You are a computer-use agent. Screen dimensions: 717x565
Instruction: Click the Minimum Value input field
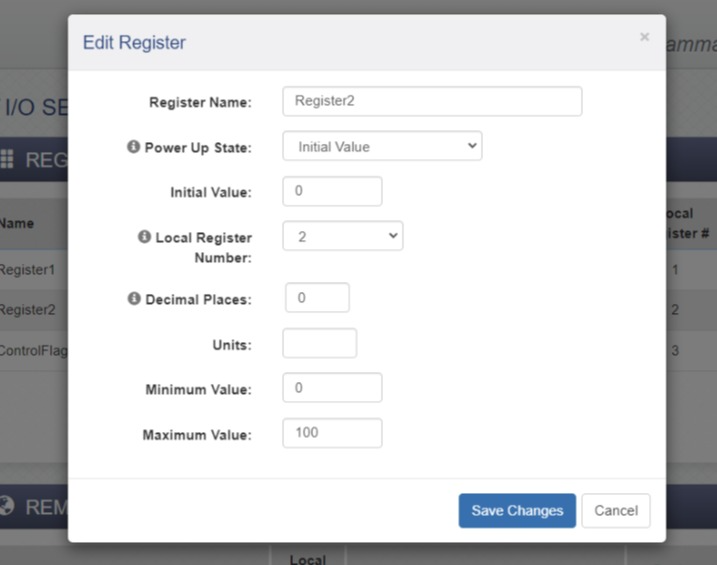(x=332, y=388)
